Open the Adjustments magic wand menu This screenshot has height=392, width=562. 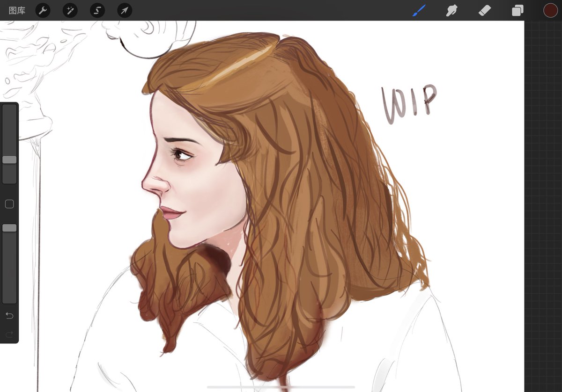pyautogui.click(x=70, y=10)
